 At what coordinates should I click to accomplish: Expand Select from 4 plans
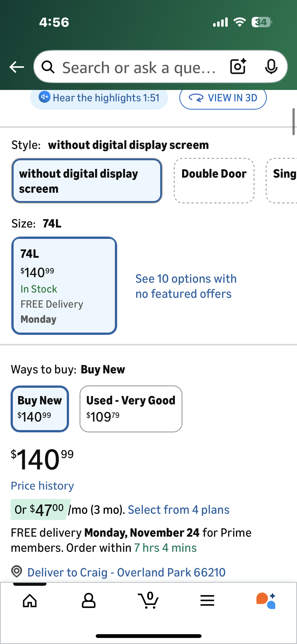(x=179, y=510)
